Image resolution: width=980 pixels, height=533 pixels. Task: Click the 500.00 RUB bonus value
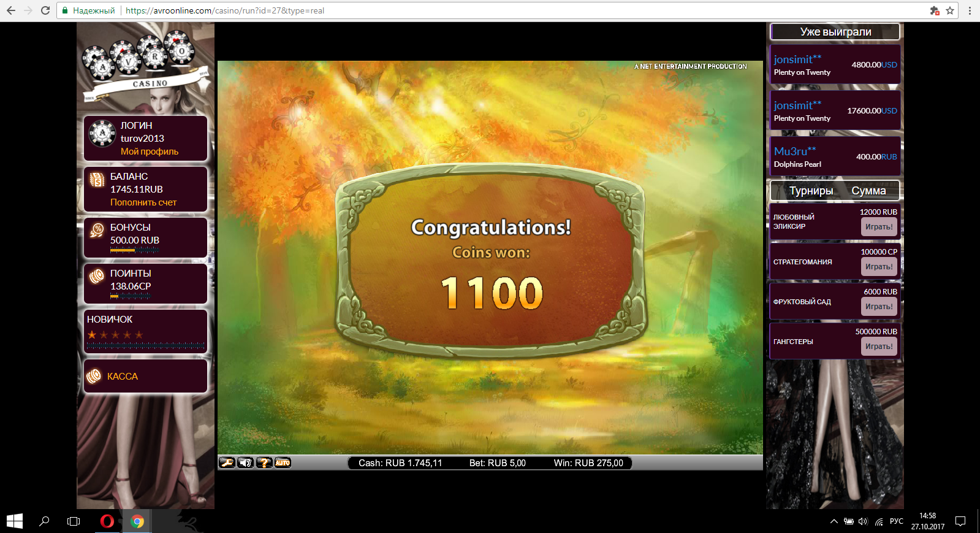[135, 240]
